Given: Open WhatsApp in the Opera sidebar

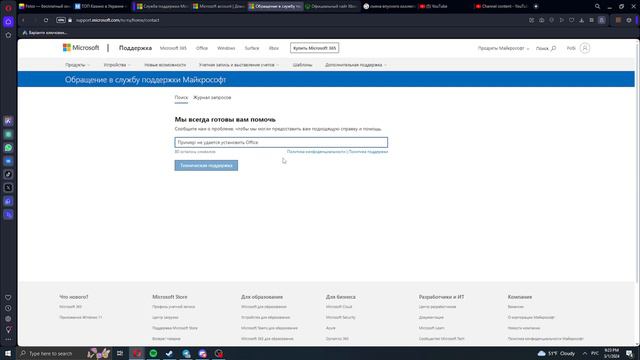Looking at the screenshot, I should pos(8,148).
